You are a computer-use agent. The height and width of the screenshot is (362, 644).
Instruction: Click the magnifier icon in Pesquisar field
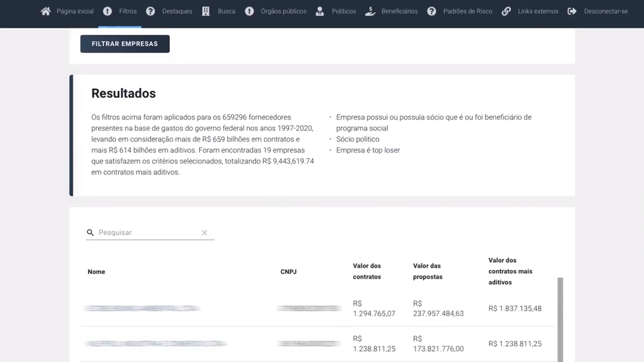pos(90,232)
